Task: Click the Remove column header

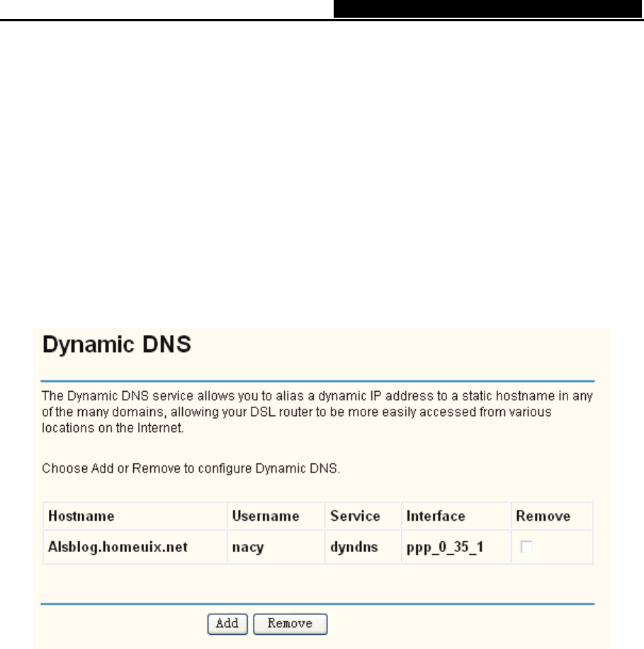Action: [552, 516]
